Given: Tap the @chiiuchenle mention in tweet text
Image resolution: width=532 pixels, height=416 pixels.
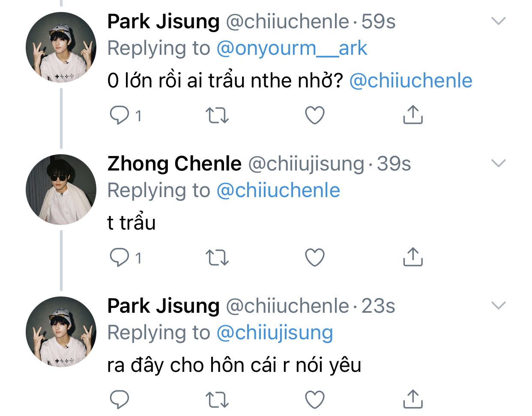Looking at the screenshot, I should click(411, 81).
